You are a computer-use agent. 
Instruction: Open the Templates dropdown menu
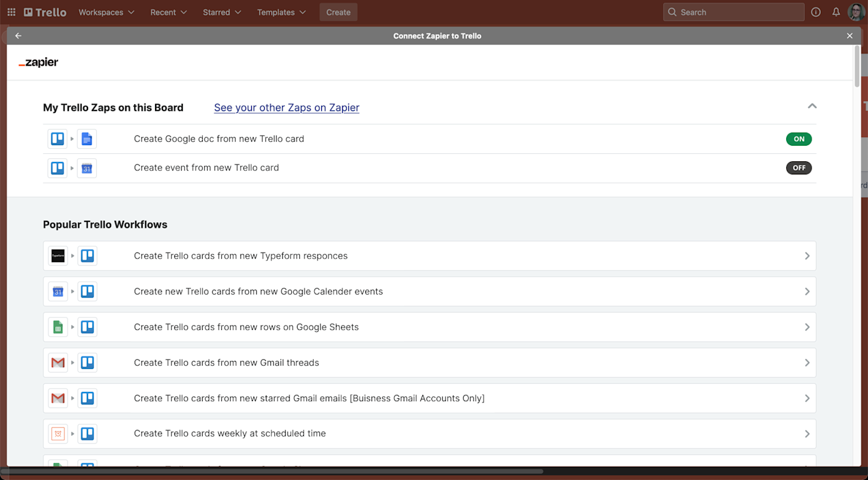pos(282,12)
